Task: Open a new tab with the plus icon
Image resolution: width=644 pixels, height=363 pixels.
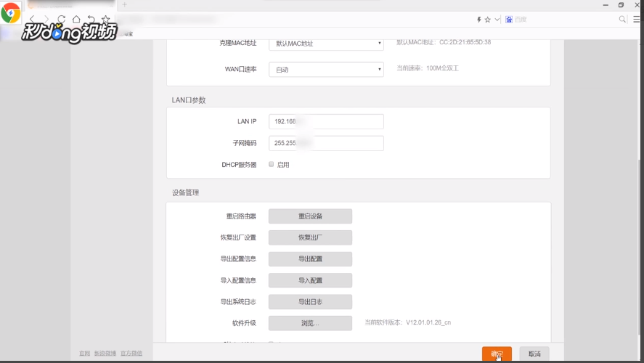Action: (x=124, y=5)
